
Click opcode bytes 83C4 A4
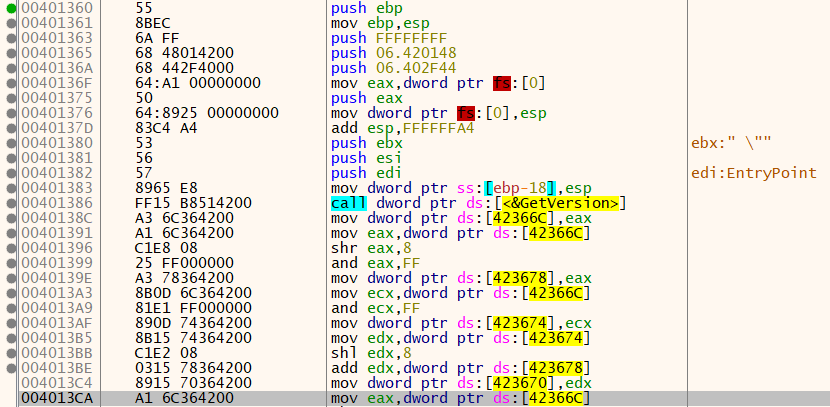point(166,128)
